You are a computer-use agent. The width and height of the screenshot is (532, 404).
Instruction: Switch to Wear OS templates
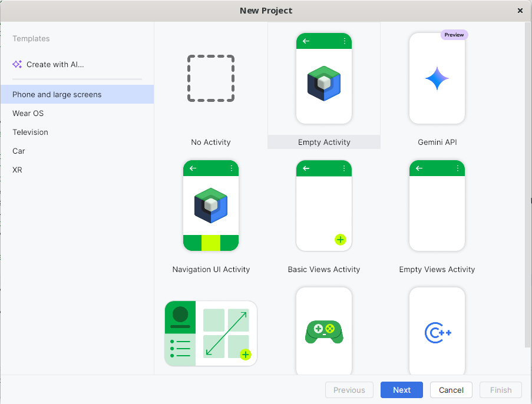(77, 113)
